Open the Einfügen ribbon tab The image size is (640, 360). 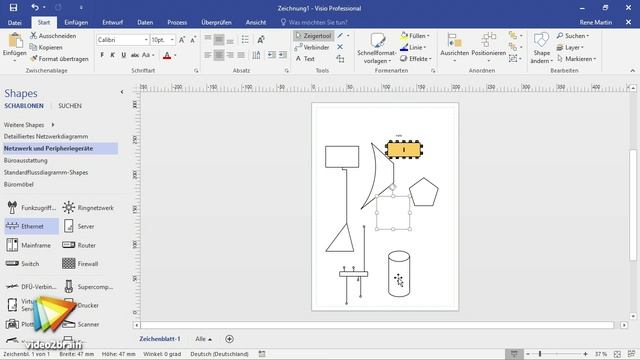click(x=76, y=22)
